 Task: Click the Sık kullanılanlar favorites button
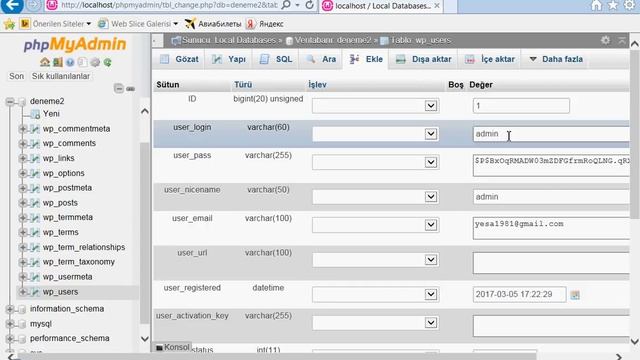tap(61, 76)
